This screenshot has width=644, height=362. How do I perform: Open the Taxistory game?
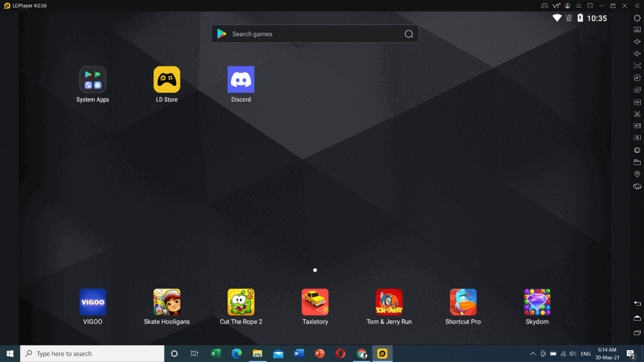(x=315, y=302)
